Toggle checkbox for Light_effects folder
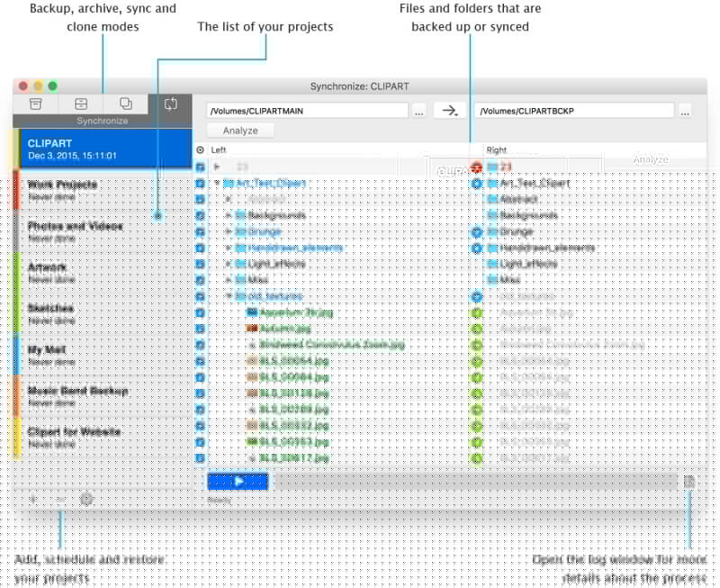 (200, 264)
